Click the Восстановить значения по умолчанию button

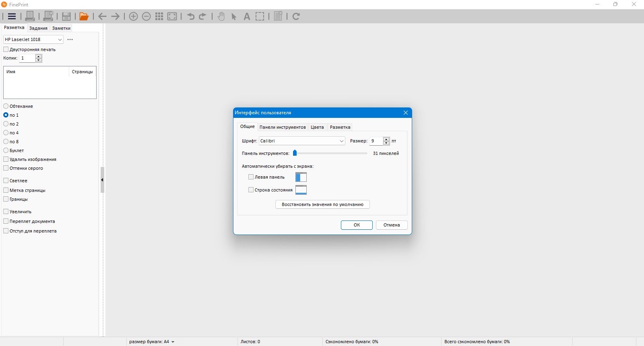[322, 204]
